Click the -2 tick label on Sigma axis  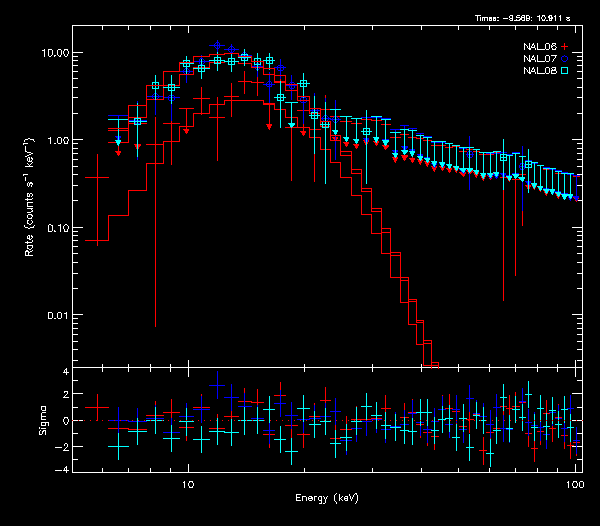click(64, 445)
